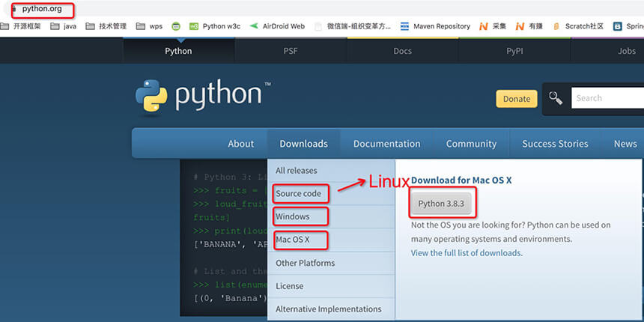This screenshot has height=322, width=644.
Task: Click the python.org address bar URL
Action: click(42, 9)
